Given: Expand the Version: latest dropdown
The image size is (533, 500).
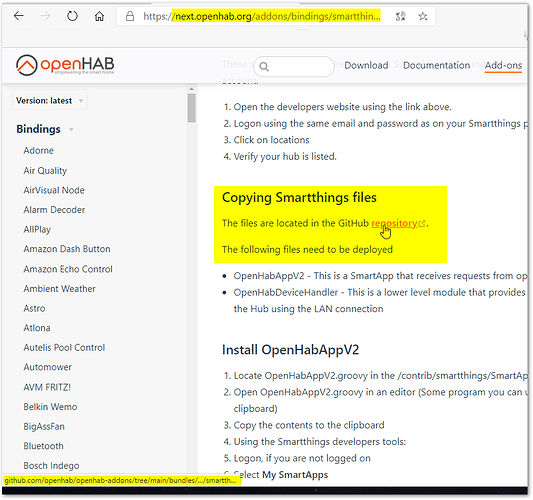Looking at the screenshot, I should pos(50,101).
